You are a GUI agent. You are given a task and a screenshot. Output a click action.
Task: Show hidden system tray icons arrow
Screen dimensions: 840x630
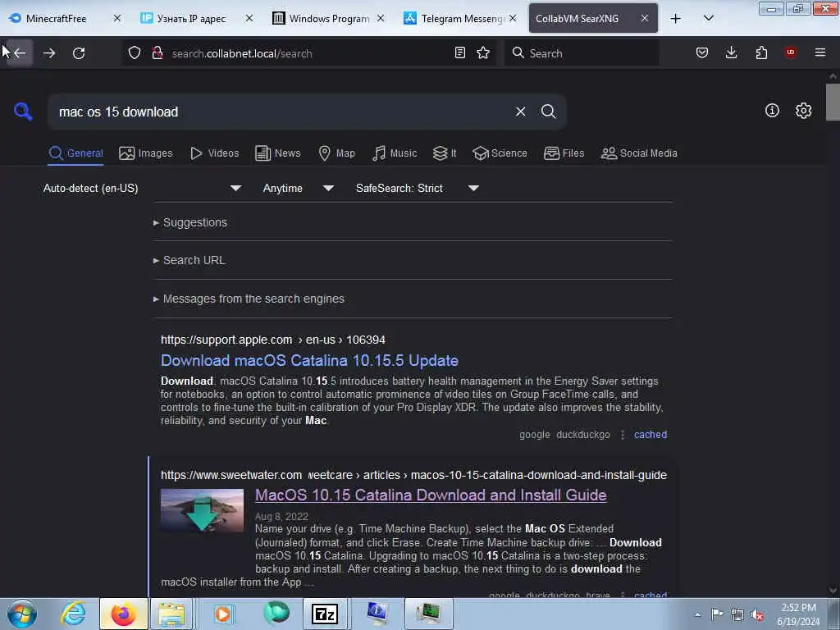pos(697,614)
